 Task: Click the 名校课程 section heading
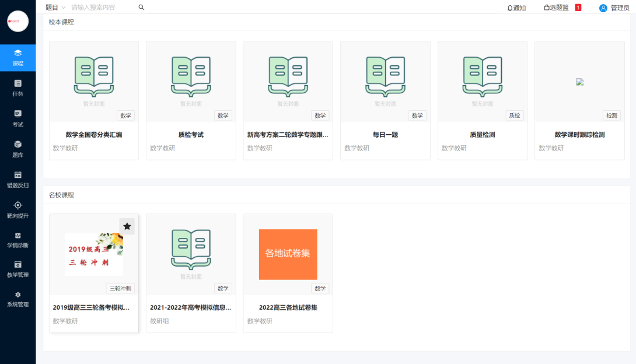(61, 195)
